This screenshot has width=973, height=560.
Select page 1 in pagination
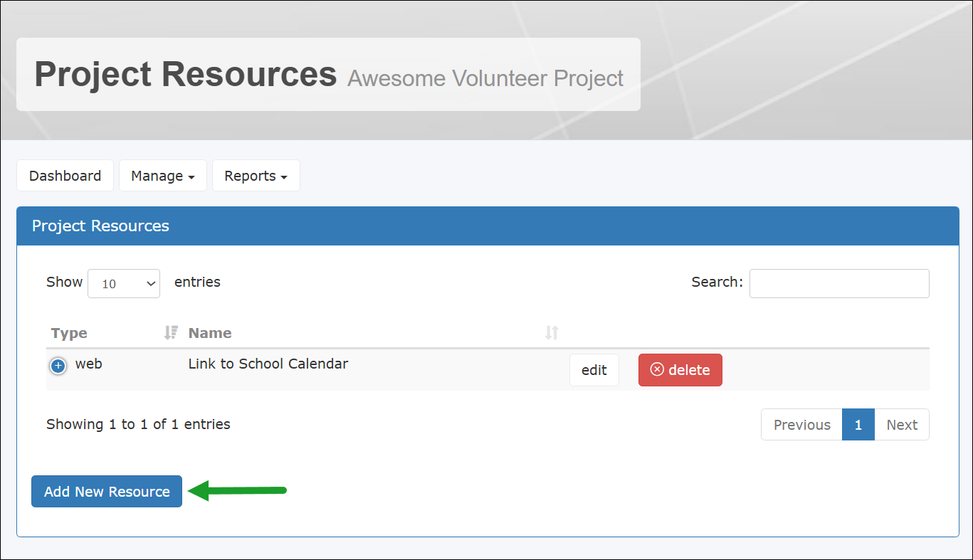[858, 425]
